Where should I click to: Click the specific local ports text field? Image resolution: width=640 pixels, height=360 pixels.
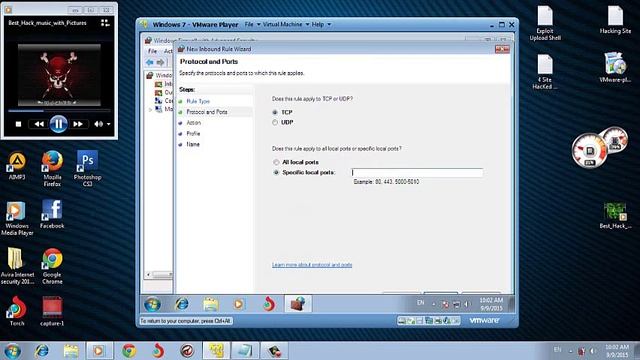pos(417,173)
